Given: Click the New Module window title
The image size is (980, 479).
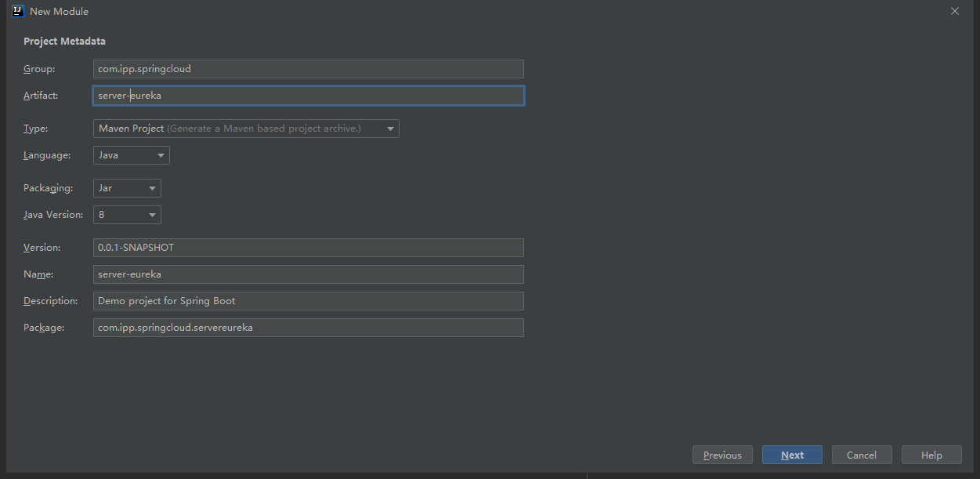Looking at the screenshot, I should [59, 11].
